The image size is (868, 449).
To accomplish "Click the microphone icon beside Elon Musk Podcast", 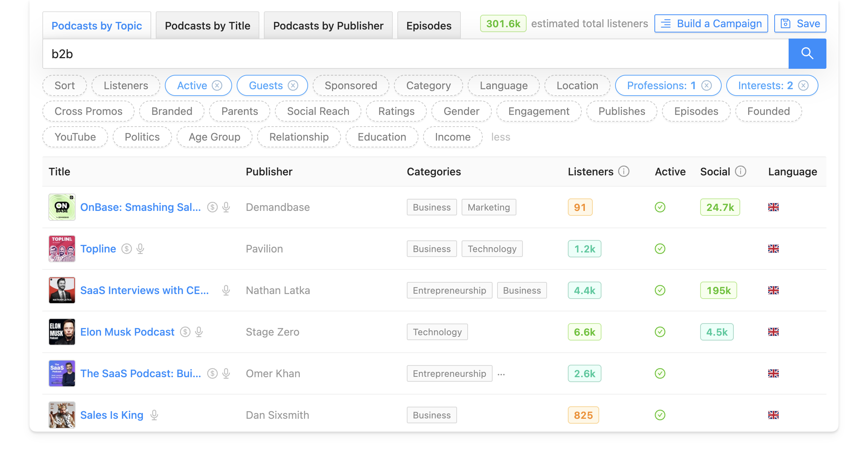I will click(x=198, y=332).
